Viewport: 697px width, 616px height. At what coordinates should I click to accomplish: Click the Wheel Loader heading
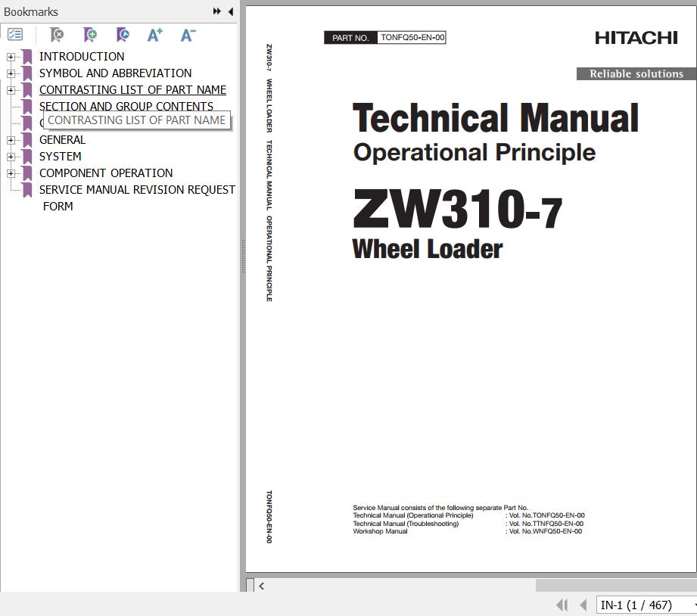(427, 248)
